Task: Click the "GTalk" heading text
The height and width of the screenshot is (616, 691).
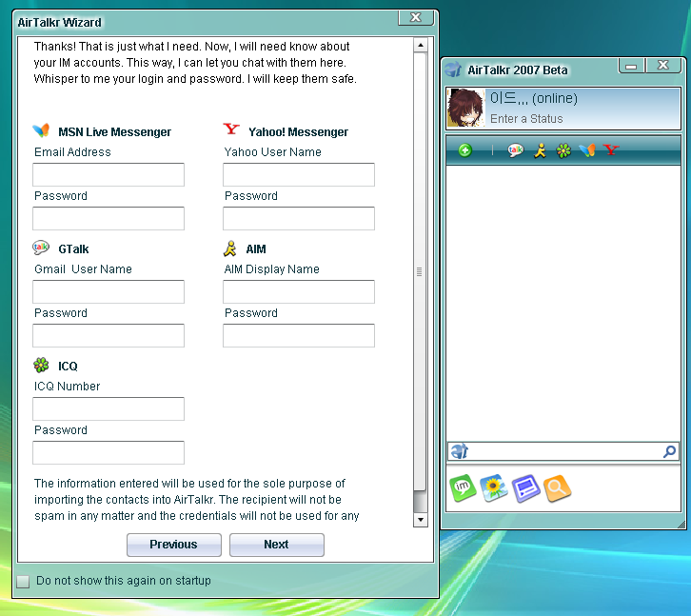Action: [73, 249]
